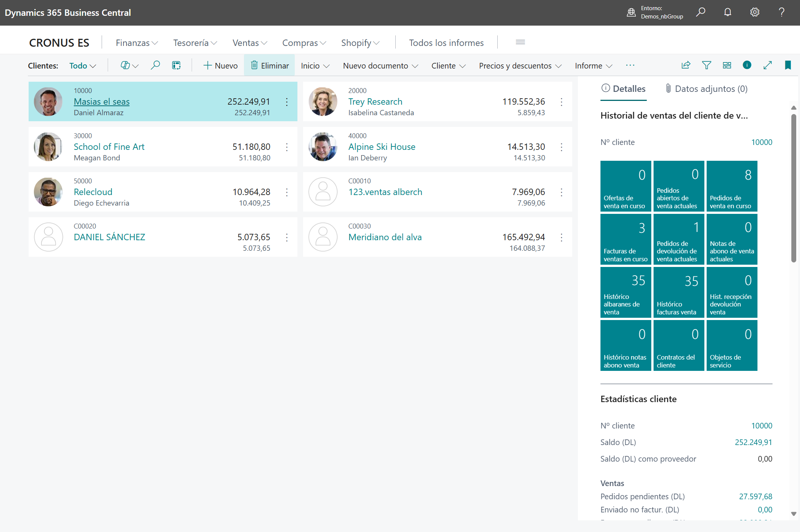Image resolution: width=800 pixels, height=532 pixels.
Task: Open Histórico albaranes de venta tile
Action: pyautogui.click(x=626, y=292)
